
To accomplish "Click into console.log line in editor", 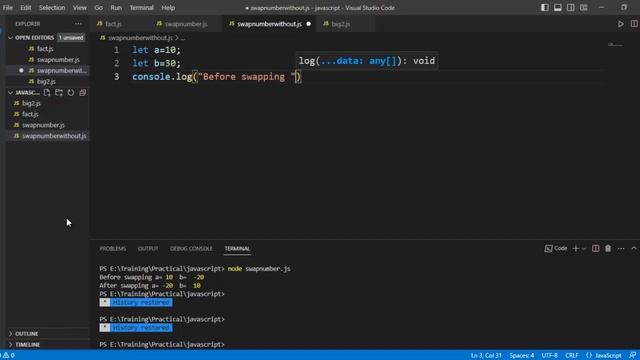I will pyautogui.click(x=217, y=77).
